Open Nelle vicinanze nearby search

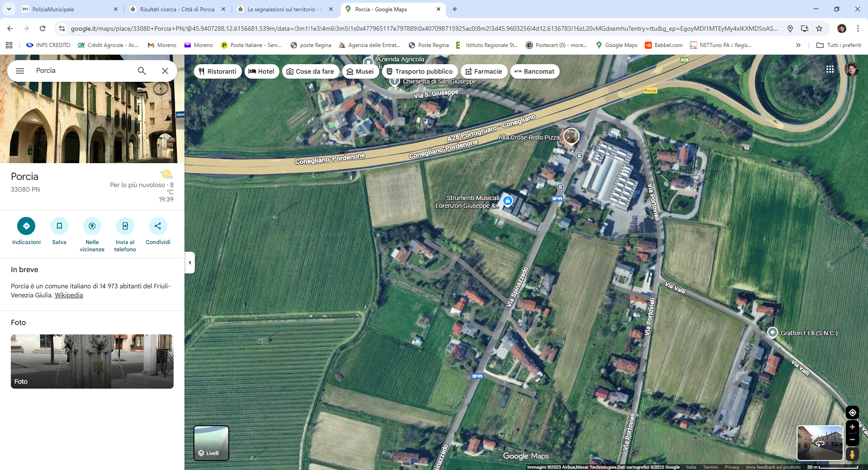[x=92, y=226]
